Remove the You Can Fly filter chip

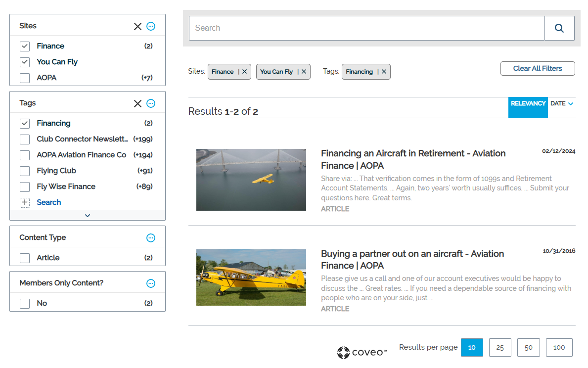point(304,72)
